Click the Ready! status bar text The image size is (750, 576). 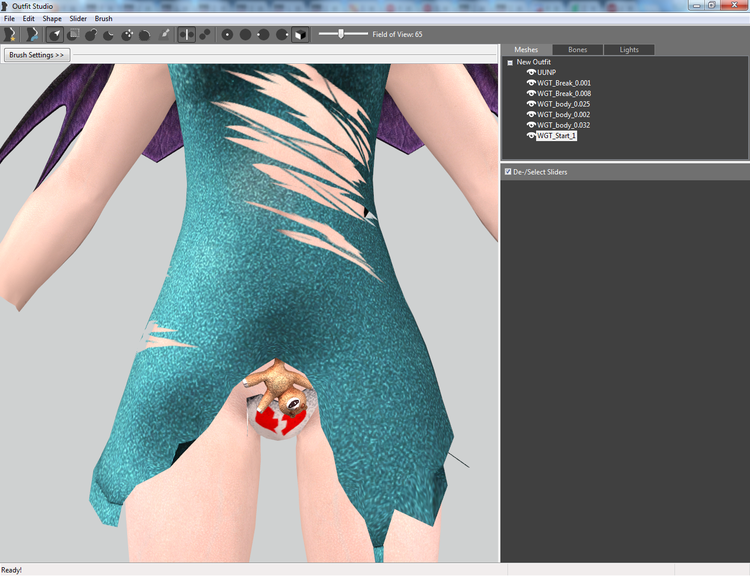(x=11, y=570)
